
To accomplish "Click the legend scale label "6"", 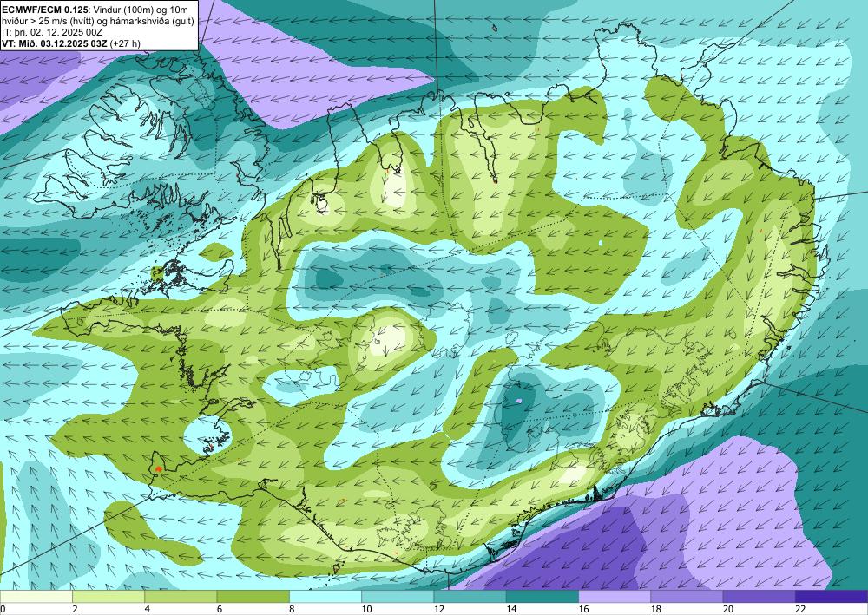I will coord(220,609).
